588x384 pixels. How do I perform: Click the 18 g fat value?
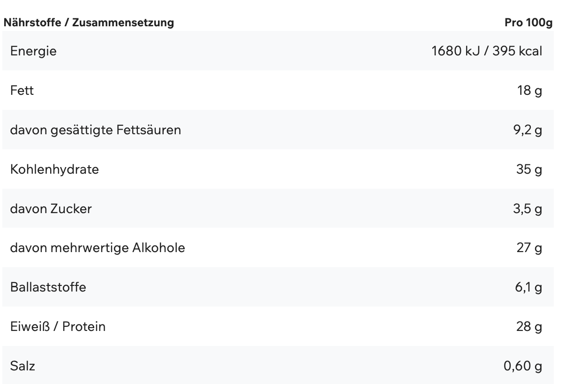pyautogui.click(x=529, y=90)
